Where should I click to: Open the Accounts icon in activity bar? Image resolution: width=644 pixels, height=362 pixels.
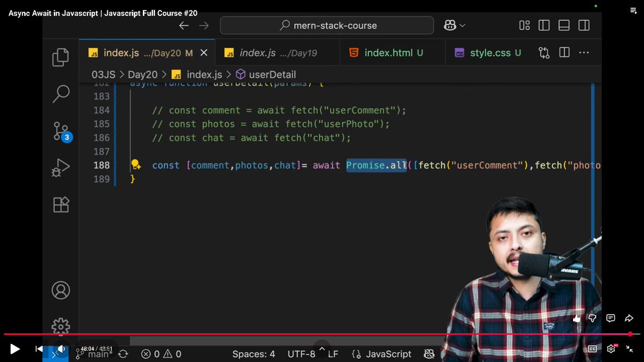61,290
